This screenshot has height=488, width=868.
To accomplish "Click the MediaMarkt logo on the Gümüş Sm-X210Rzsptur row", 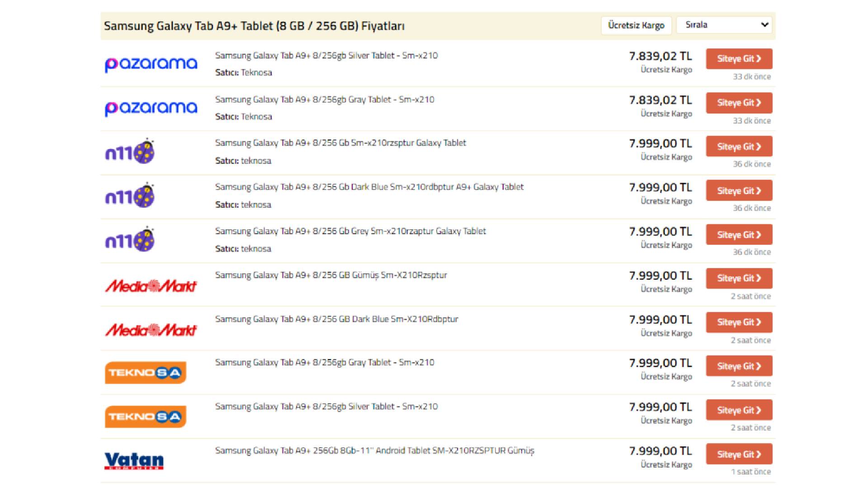I will [x=151, y=286].
